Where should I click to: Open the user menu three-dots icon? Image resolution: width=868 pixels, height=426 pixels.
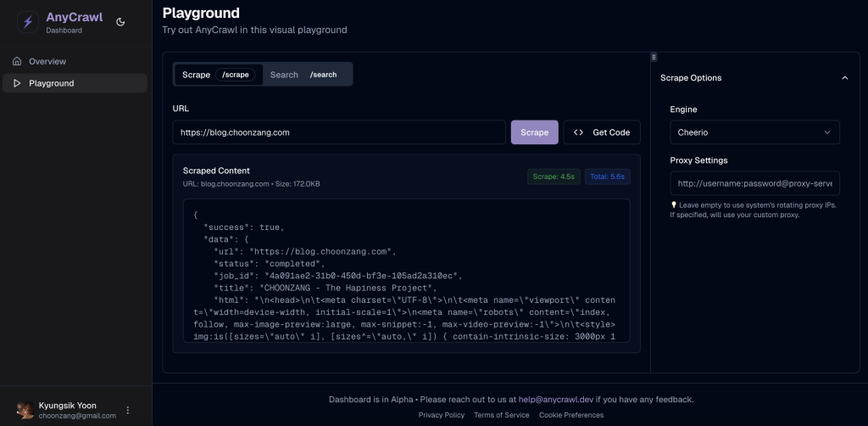pyautogui.click(x=128, y=410)
